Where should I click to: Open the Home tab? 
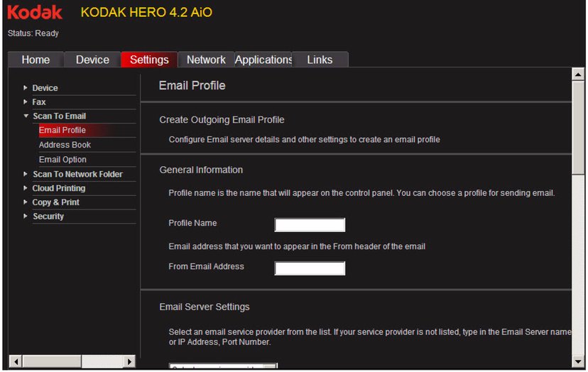36,60
